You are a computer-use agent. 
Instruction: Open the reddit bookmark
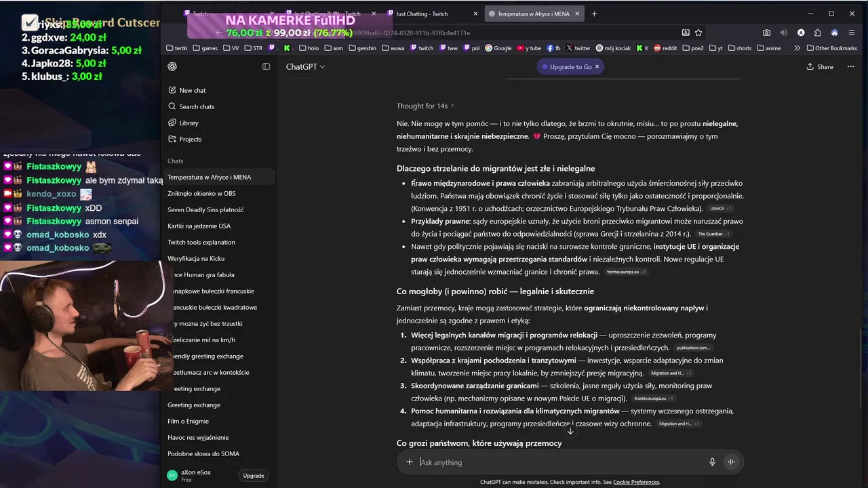665,48
